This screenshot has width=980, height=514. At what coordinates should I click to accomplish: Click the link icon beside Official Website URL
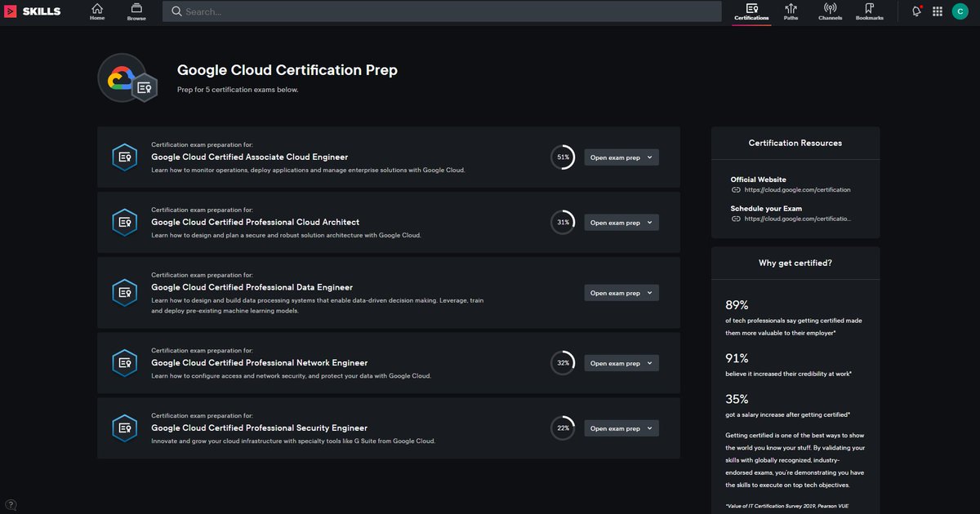736,190
